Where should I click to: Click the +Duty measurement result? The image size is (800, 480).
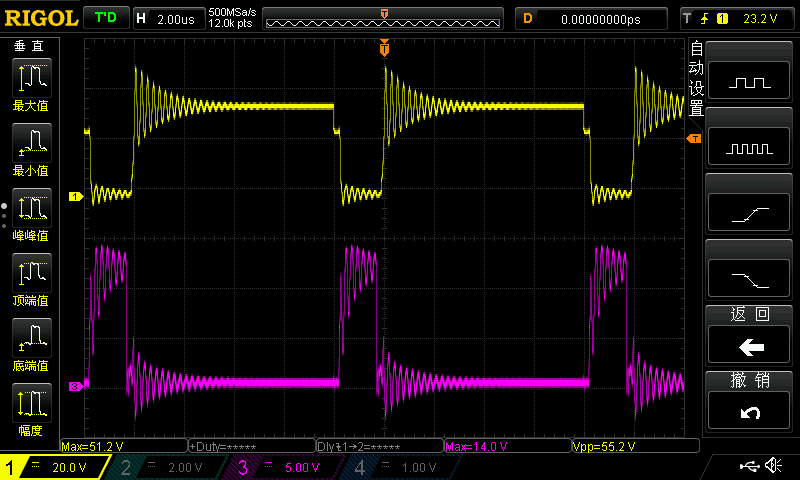(252, 446)
